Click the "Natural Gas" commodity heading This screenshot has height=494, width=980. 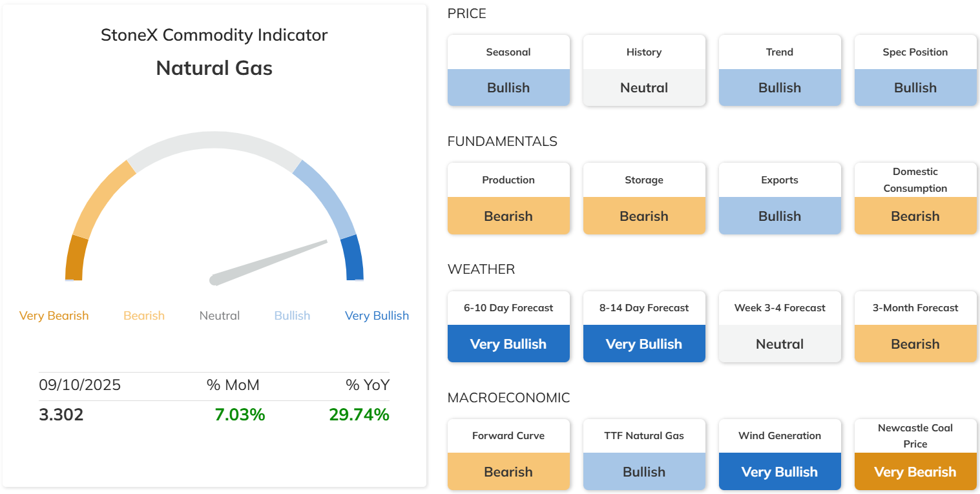(x=214, y=68)
